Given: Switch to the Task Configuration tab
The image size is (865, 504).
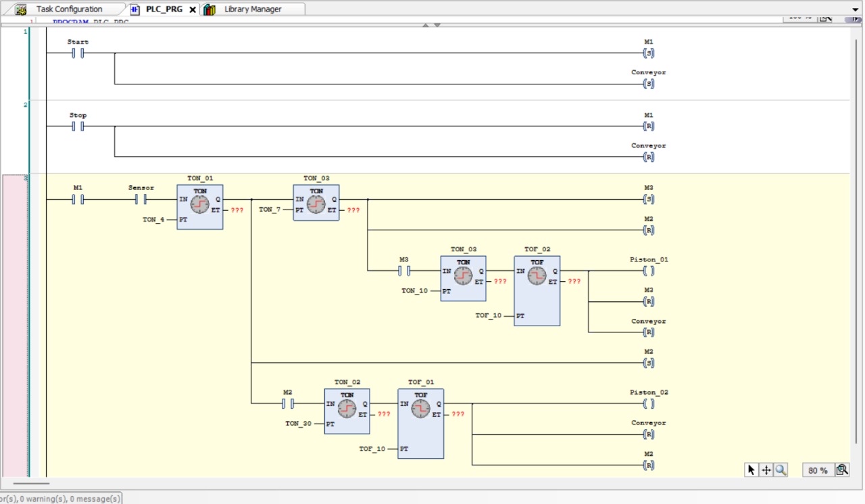Looking at the screenshot, I should [x=71, y=9].
